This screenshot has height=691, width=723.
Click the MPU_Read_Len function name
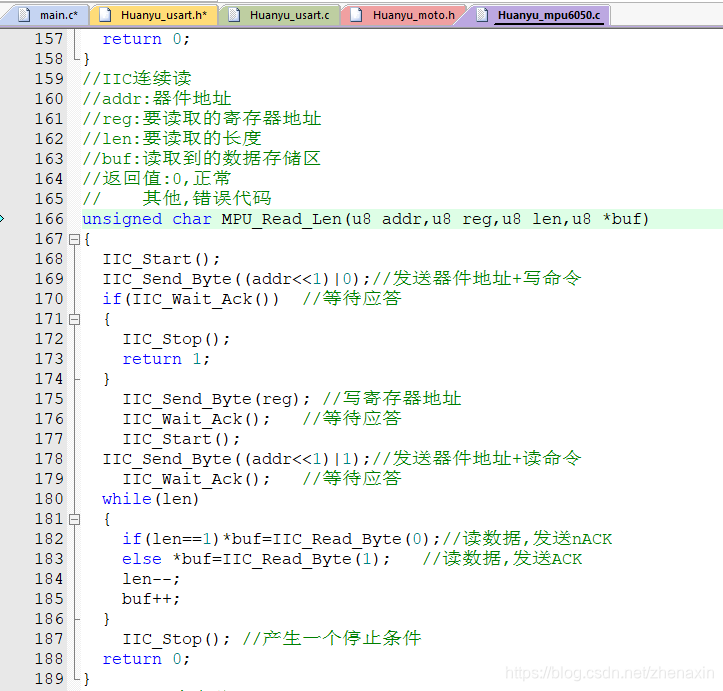tap(281, 219)
